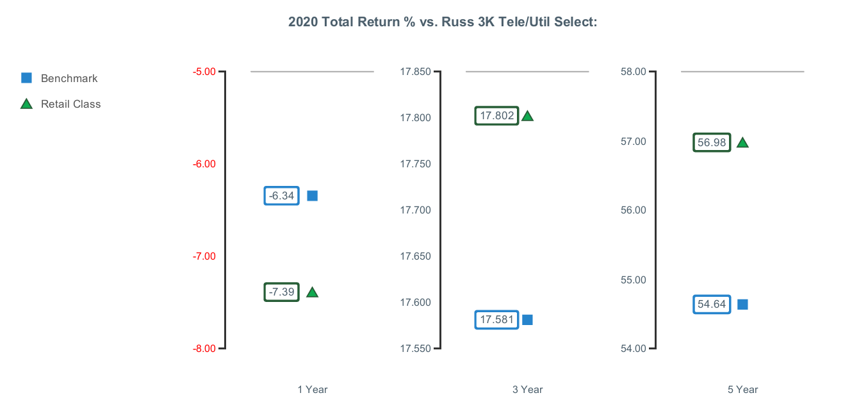Click the 2020 Total Return chart title
This screenshot has width=868, height=418.
click(443, 22)
